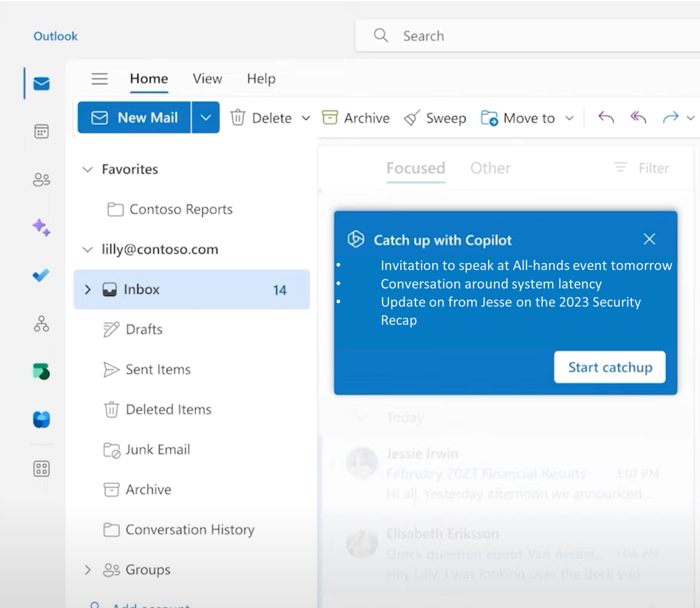The width and height of the screenshot is (700, 608).
Task: Open the People contacts icon
Action: click(x=41, y=179)
